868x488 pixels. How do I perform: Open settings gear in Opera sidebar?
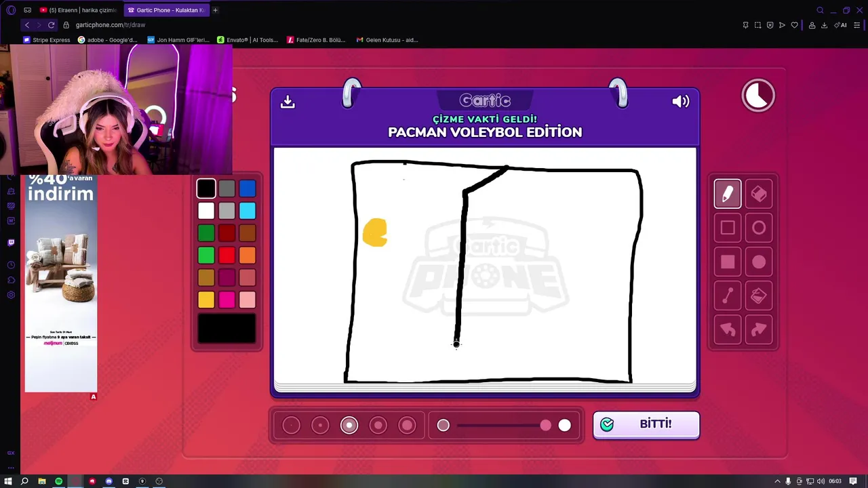(x=11, y=295)
